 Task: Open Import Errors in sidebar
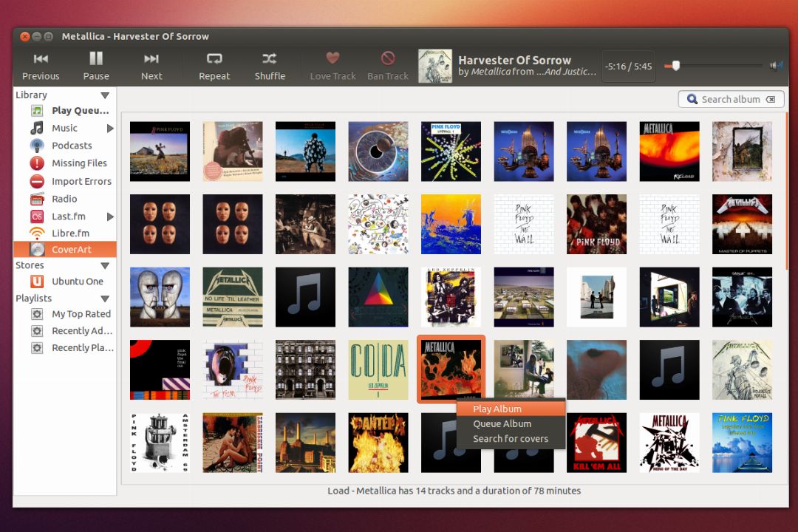pyautogui.click(x=81, y=181)
